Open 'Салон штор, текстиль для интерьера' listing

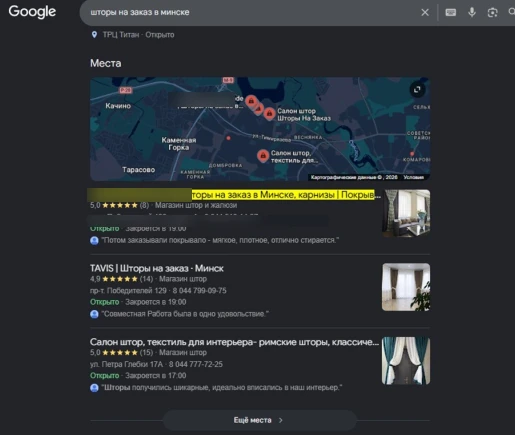coord(234,342)
